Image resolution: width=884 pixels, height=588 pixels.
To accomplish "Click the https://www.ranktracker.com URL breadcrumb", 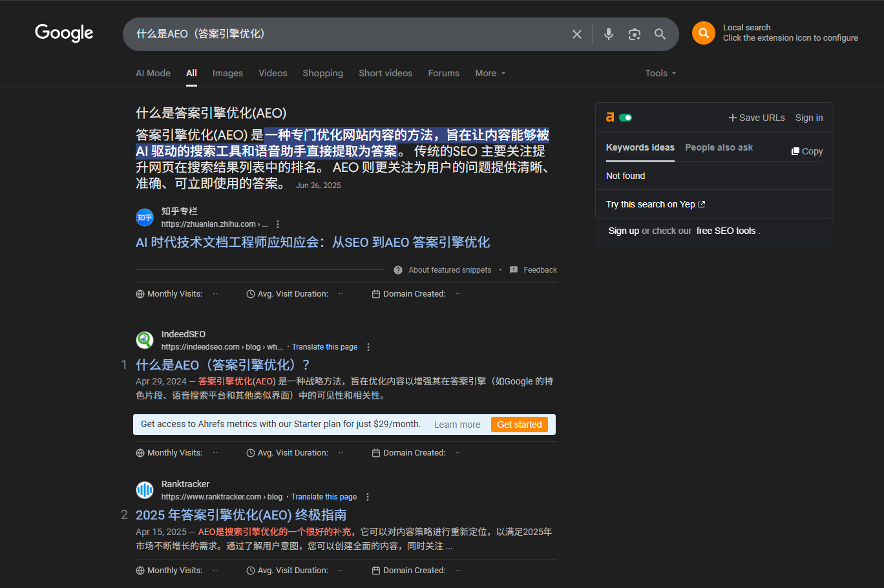I will (222, 497).
